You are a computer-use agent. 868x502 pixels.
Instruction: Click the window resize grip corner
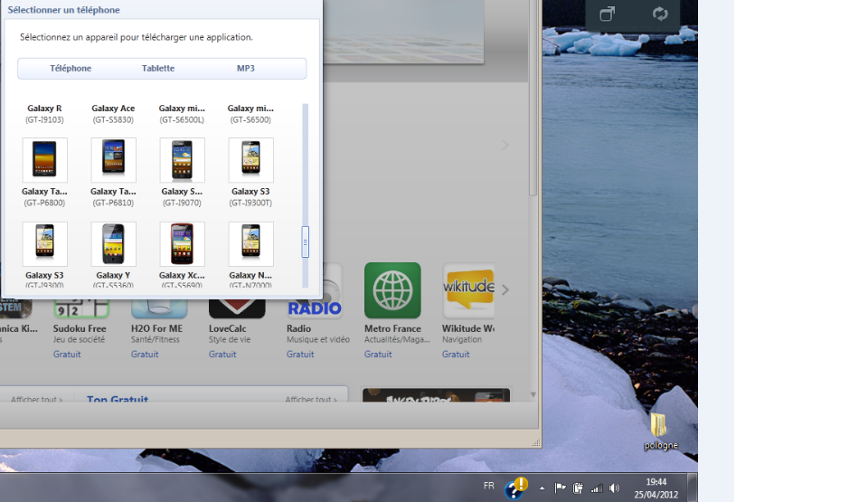click(x=536, y=442)
